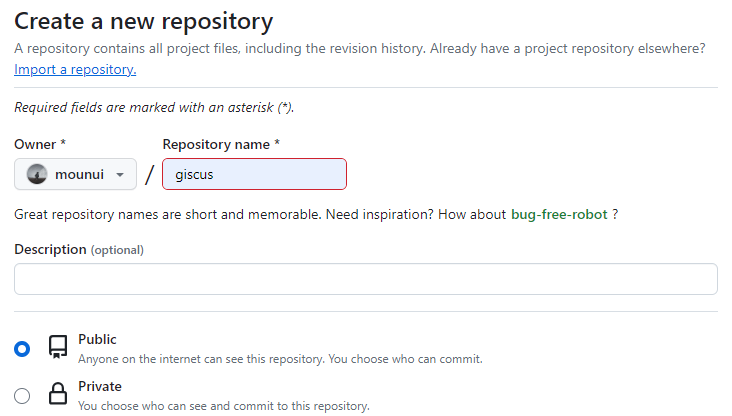The image size is (732, 416).
Task: Click into the empty Description text box
Action: pos(365,279)
